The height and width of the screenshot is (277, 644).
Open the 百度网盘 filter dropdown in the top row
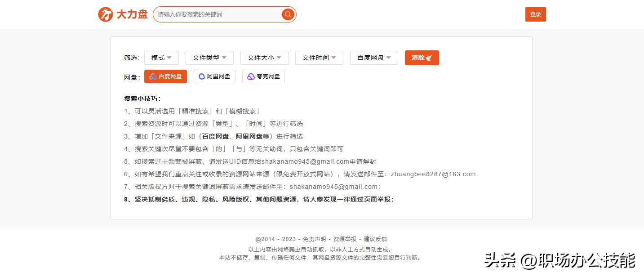pyautogui.click(x=373, y=57)
